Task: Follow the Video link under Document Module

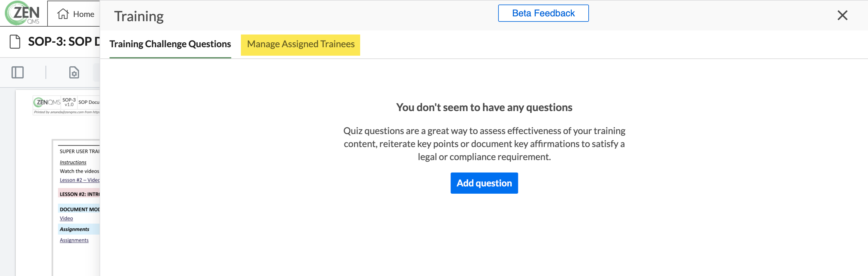Action: 66,218
